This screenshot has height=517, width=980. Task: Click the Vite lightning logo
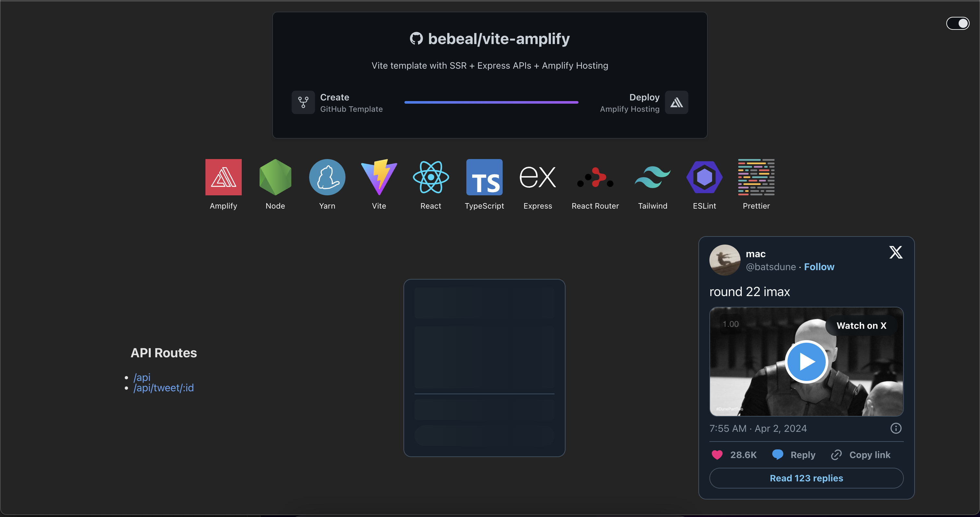[379, 177]
